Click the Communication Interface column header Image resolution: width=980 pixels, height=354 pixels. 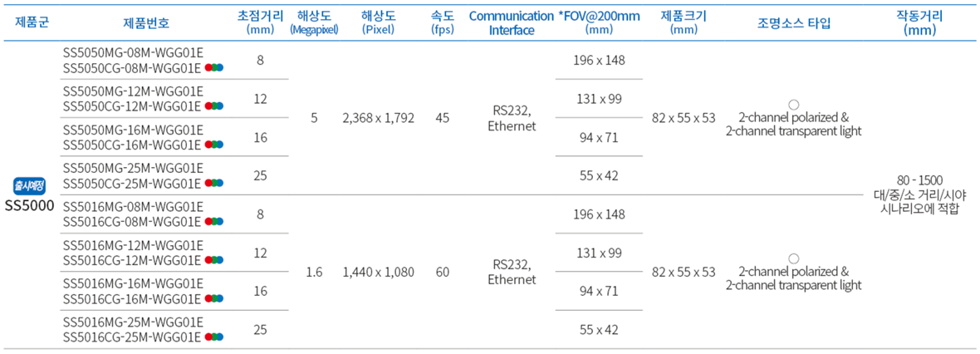(511, 23)
